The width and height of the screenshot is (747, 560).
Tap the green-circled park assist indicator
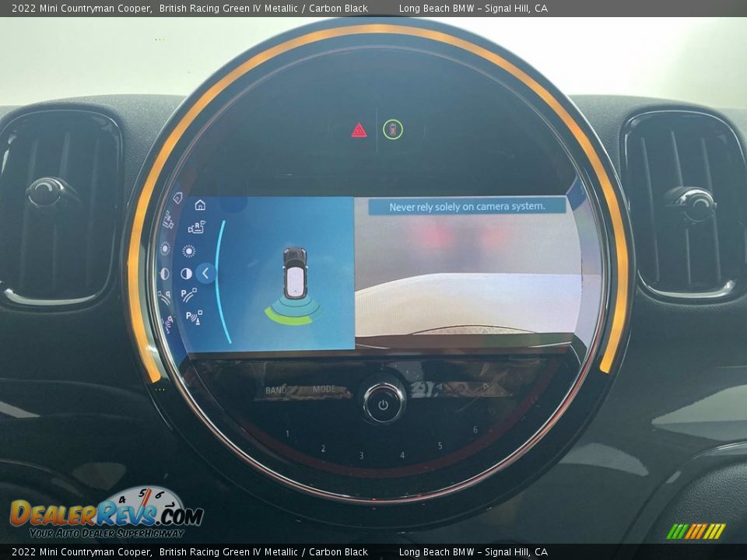pos(392,129)
